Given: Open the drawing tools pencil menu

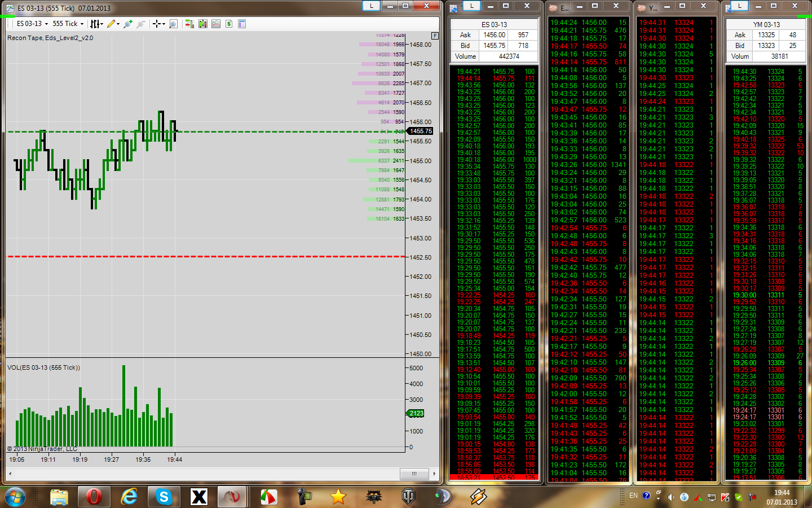Looking at the screenshot, I should click(113, 24).
